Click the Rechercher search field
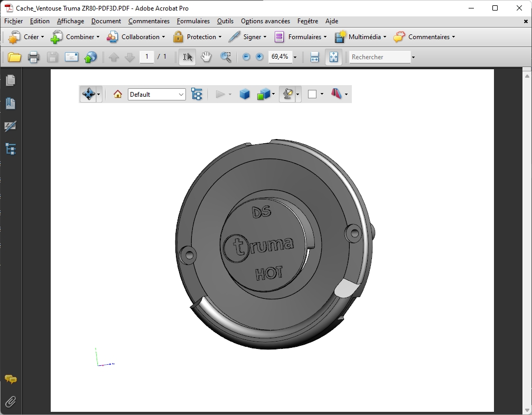Viewport: 532px width, 415px height. point(379,57)
